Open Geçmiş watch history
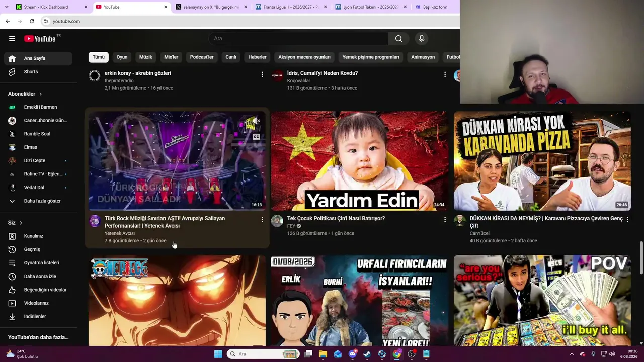The image size is (644, 362). coord(38,249)
